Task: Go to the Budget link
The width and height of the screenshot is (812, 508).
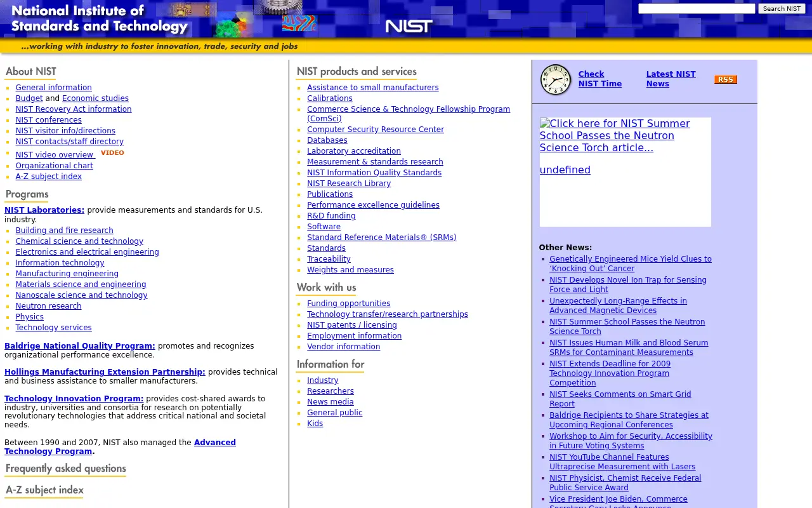Action: [29, 98]
